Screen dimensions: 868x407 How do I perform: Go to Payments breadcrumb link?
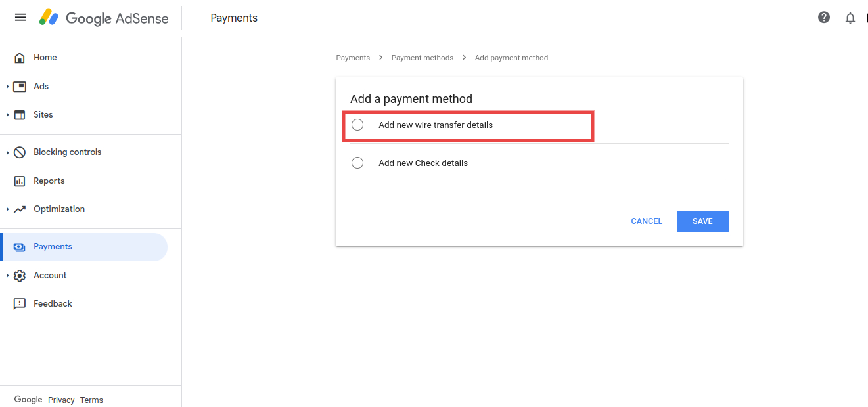click(353, 58)
